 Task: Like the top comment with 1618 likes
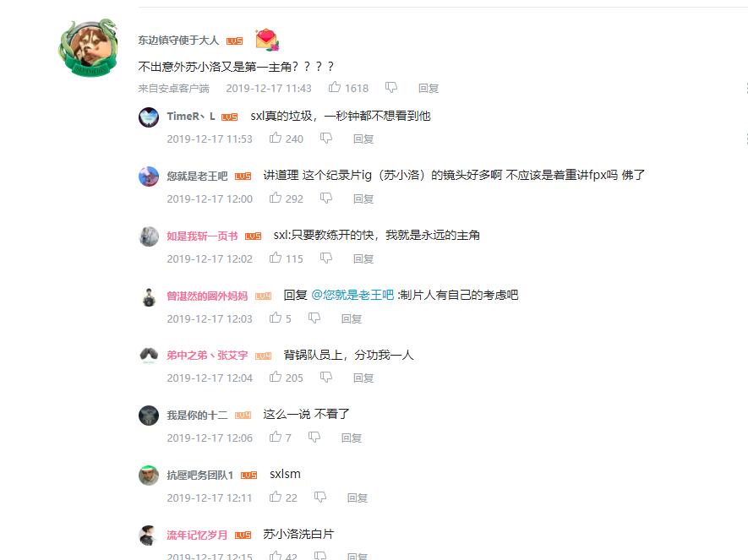(335, 87)
